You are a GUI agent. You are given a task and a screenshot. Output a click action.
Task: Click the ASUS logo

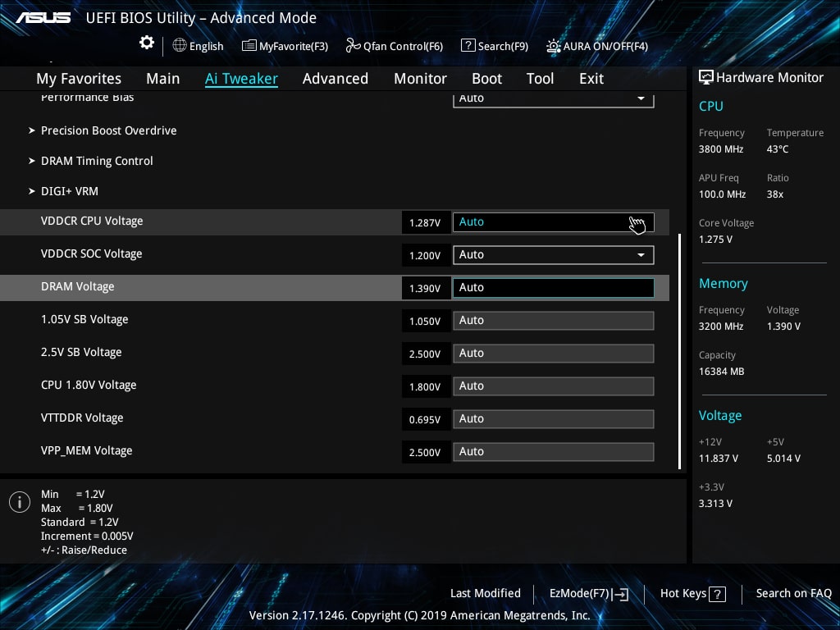[x=43, y=18]
